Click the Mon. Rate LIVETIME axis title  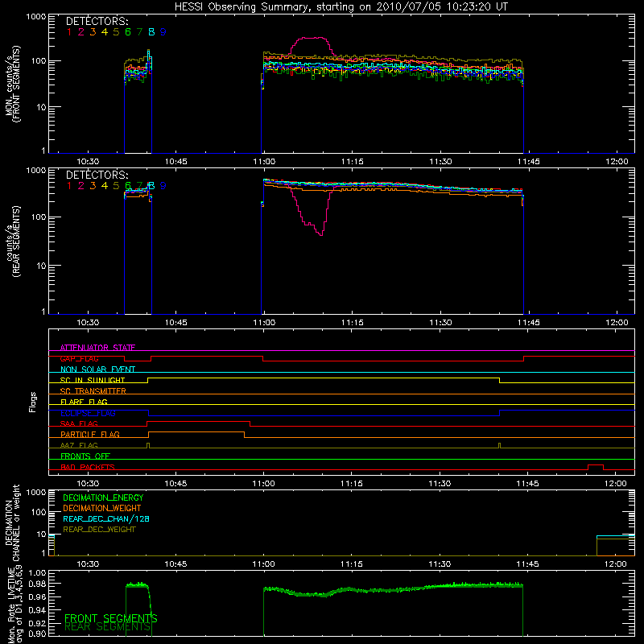[15, 605]
